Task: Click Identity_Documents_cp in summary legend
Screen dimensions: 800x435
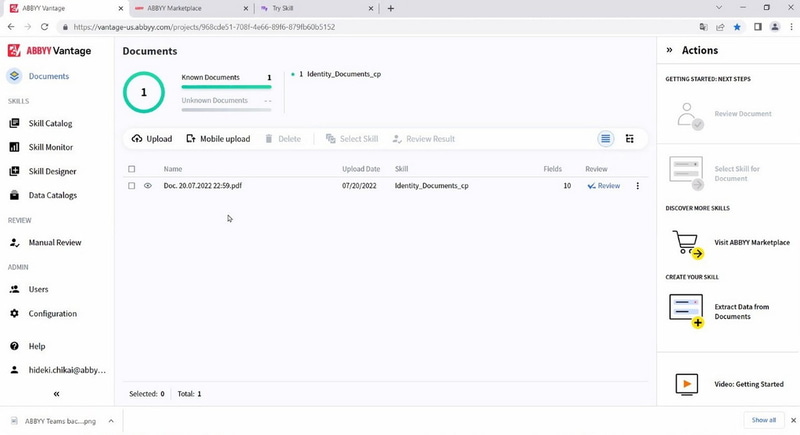Action: click(343, 74)
